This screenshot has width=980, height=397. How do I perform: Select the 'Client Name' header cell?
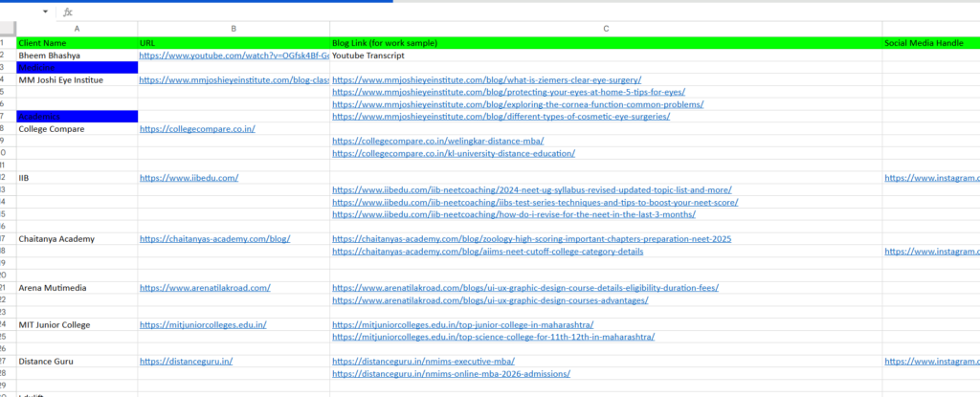click(x=77, y=43)
